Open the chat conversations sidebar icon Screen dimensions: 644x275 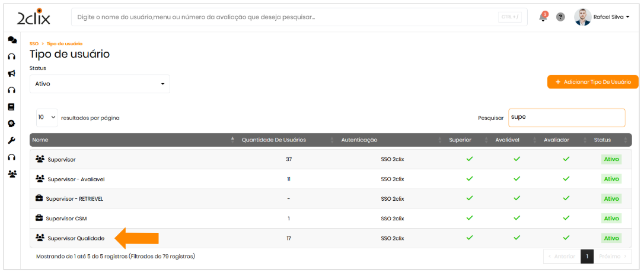click(x=11, y=40)
